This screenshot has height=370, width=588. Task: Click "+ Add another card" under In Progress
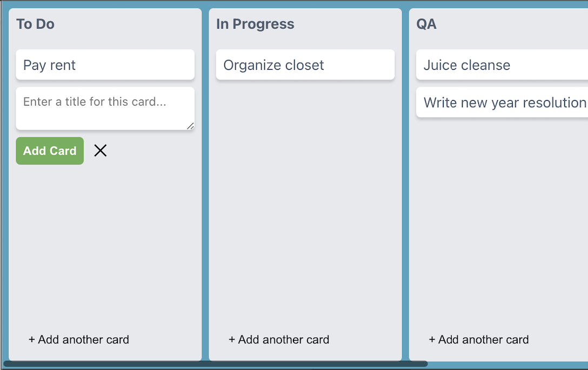279,340
